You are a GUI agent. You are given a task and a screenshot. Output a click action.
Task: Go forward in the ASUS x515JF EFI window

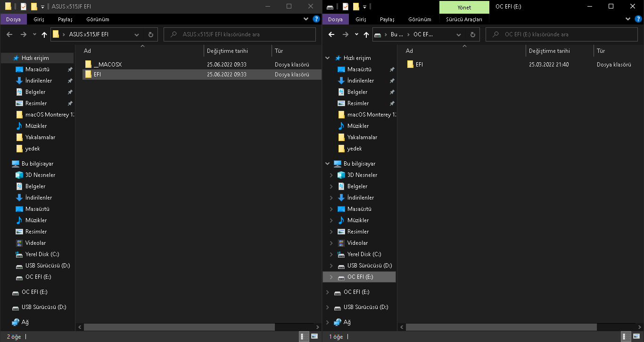click(23, 34)
